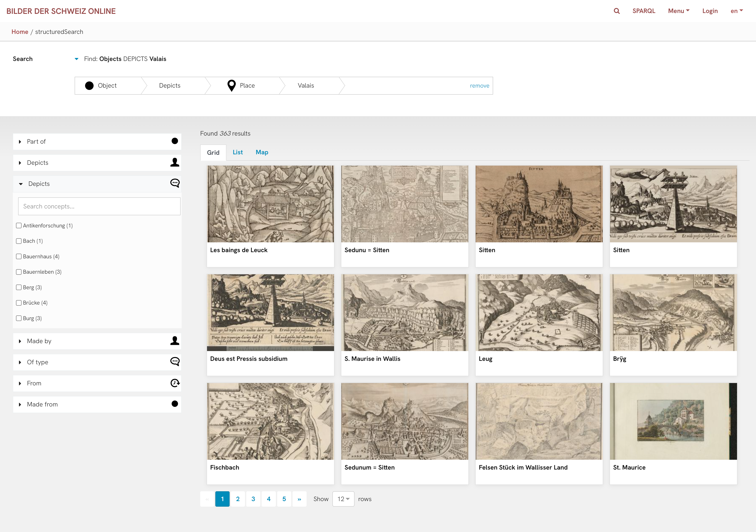Expand the From date facet
Viewport: 756px width, 532px height.
pyautogui.click(x=97, y=383)
